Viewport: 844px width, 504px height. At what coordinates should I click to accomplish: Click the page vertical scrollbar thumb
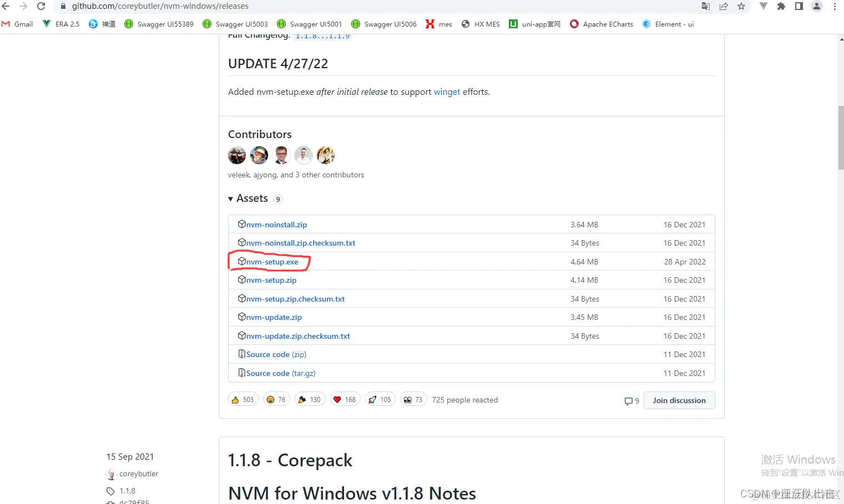(841, 139)
